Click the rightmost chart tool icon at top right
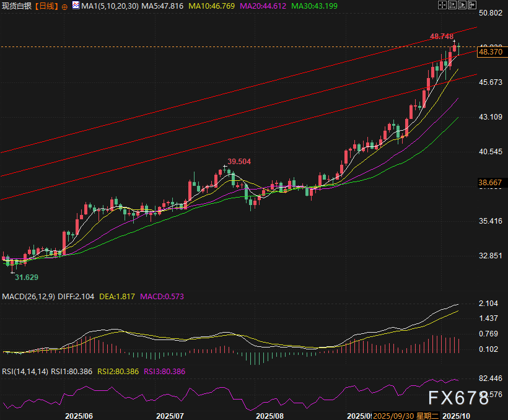The width and height of the screenshot is (508, 420). pos(471,5)
